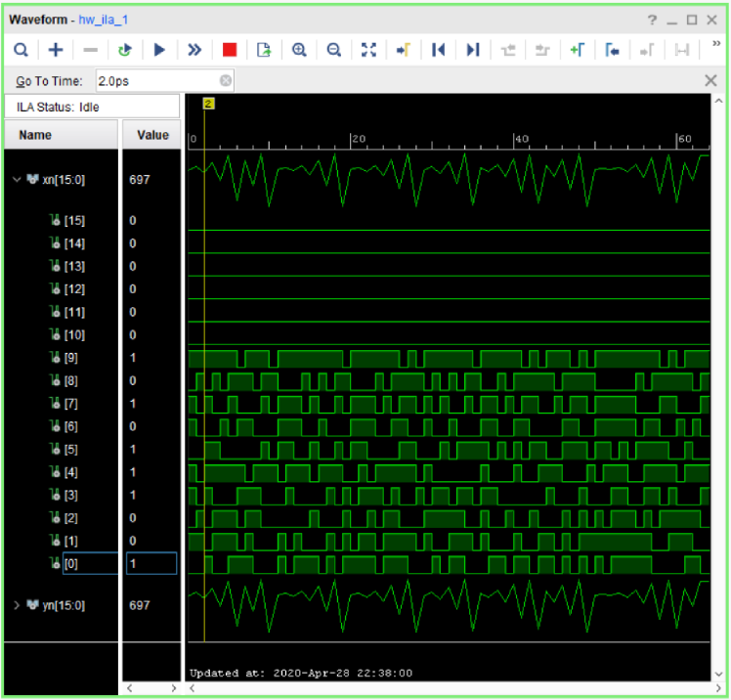Image resolution: width=731 pixels, height=700 pixels.
Task: Click ILA Status Idle field
Action: pyautogui.click(x=92, y=107)
